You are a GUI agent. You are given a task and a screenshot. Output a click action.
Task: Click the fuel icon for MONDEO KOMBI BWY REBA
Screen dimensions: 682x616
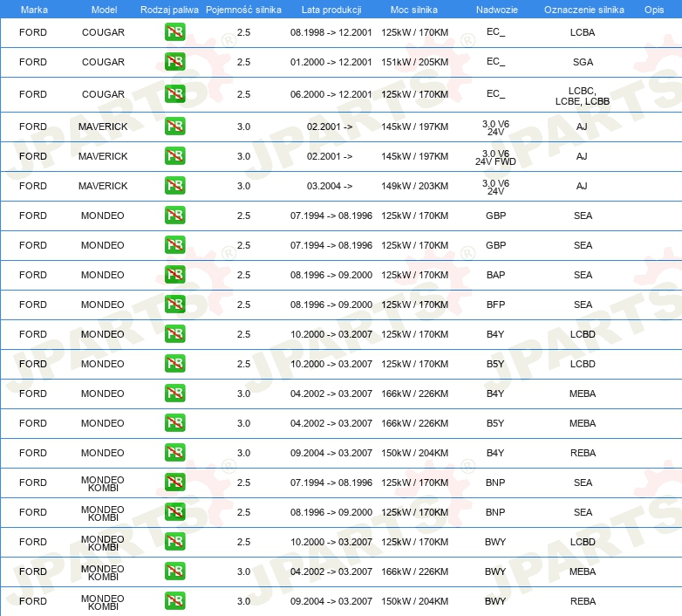tap(174, 601)
